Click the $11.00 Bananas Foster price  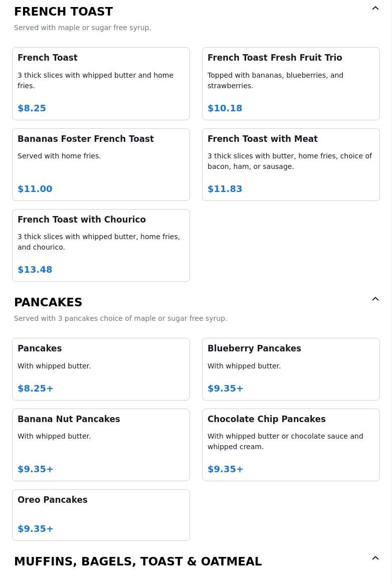(35, 189)
